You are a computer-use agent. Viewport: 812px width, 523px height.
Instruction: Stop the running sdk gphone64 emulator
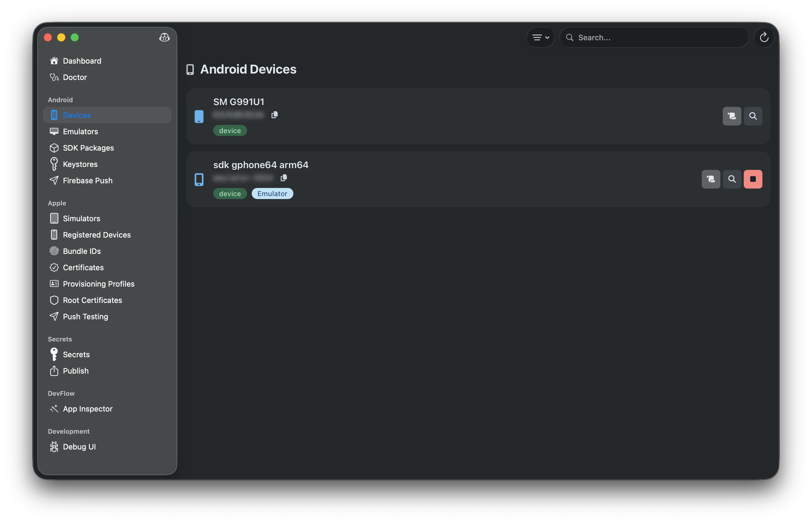[753, 179]
